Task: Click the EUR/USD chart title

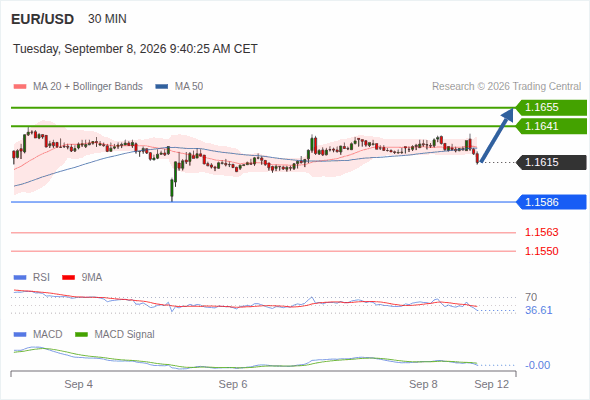Action: pyautogui.click(x=43, y=19)
